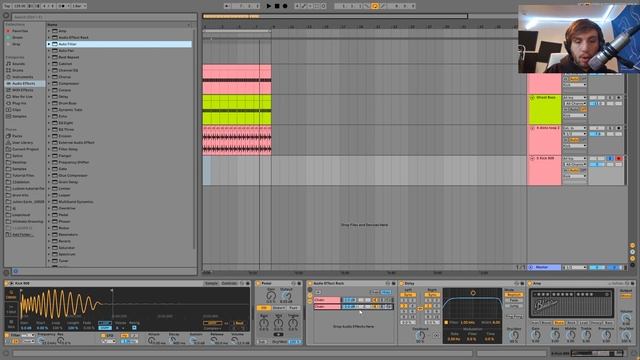The image size is (640, 360).
Task: Expand the Amp device folder
Action: pos(49,31)
